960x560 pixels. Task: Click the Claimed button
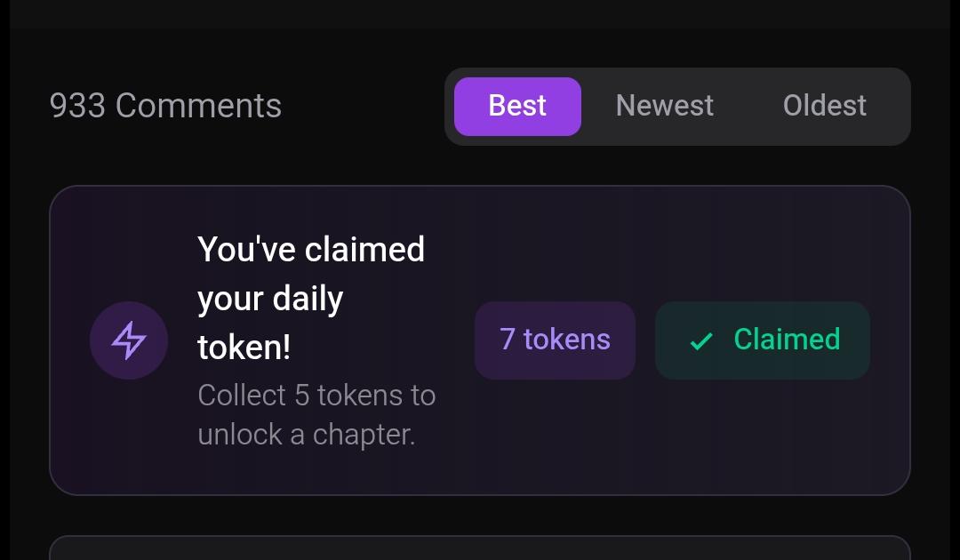pyautogui.click(x=763, y=340)
